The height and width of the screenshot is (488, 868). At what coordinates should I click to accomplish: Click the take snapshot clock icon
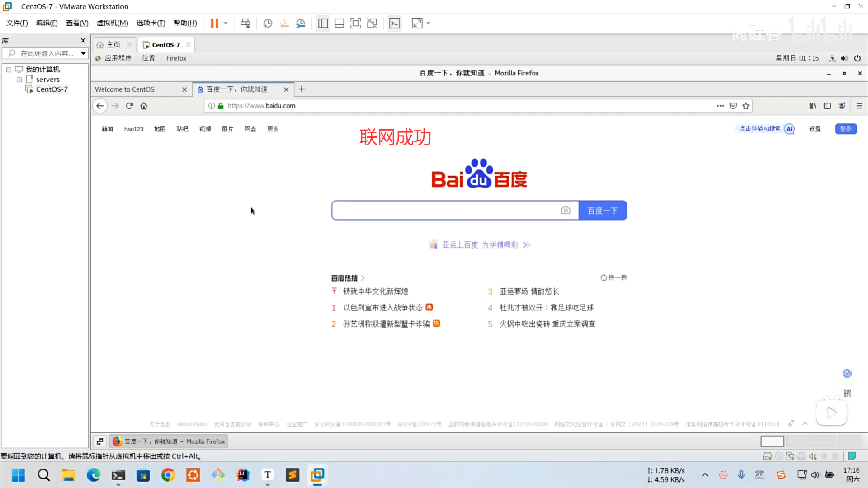[268, 23]
